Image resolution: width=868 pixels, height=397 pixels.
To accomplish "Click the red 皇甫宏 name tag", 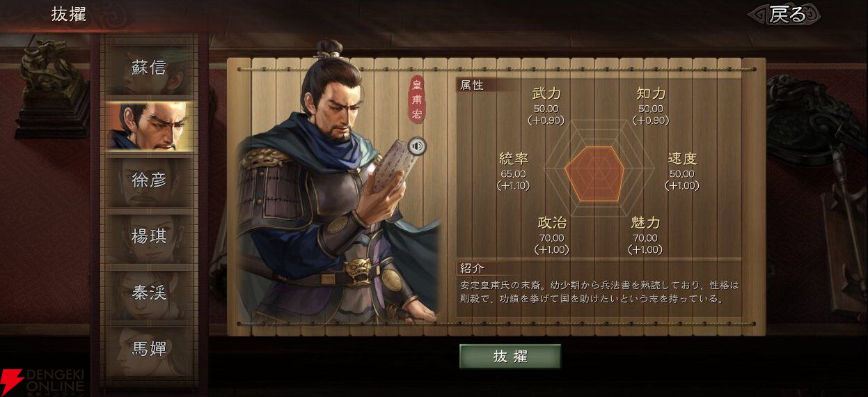I will coord(417,99).
